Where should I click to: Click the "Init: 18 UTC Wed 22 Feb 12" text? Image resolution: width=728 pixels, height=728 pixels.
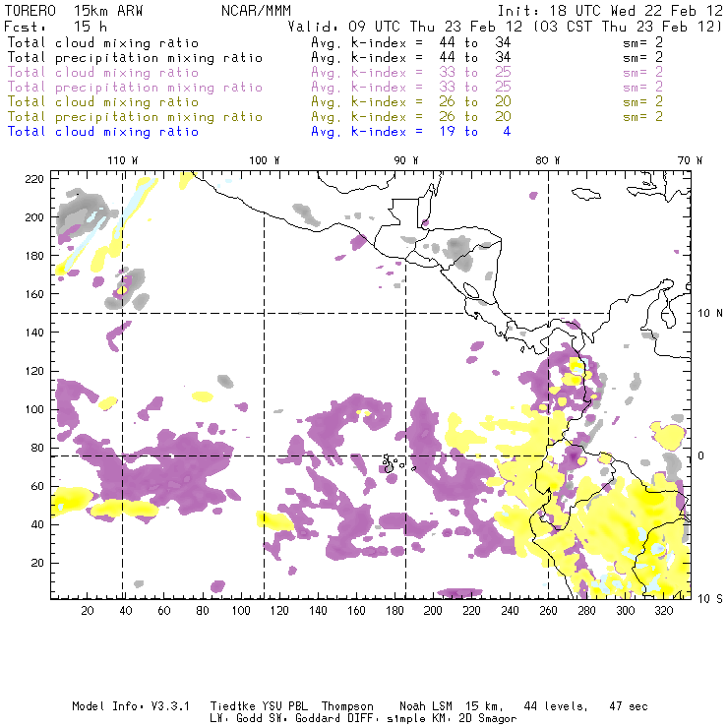click(x=610, y=11)
